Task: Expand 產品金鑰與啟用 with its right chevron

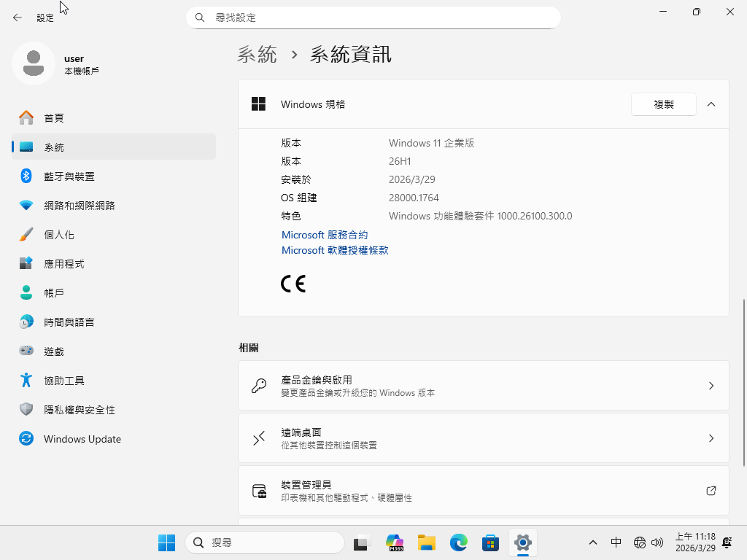Action: pyautogui.click(x=711, y=386)
